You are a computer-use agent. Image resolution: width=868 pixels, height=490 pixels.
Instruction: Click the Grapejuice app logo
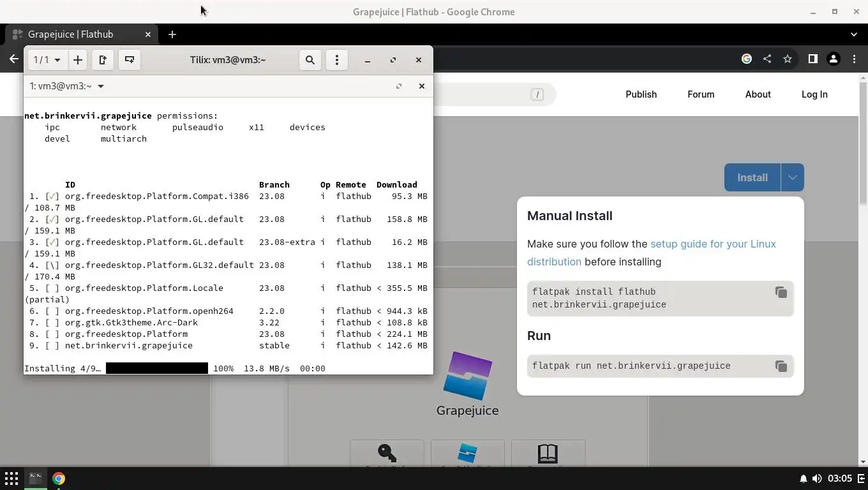(x=468, y=375)
